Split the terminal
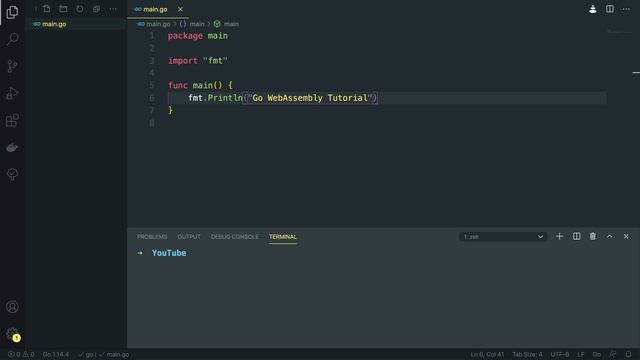 coord(576,236)
